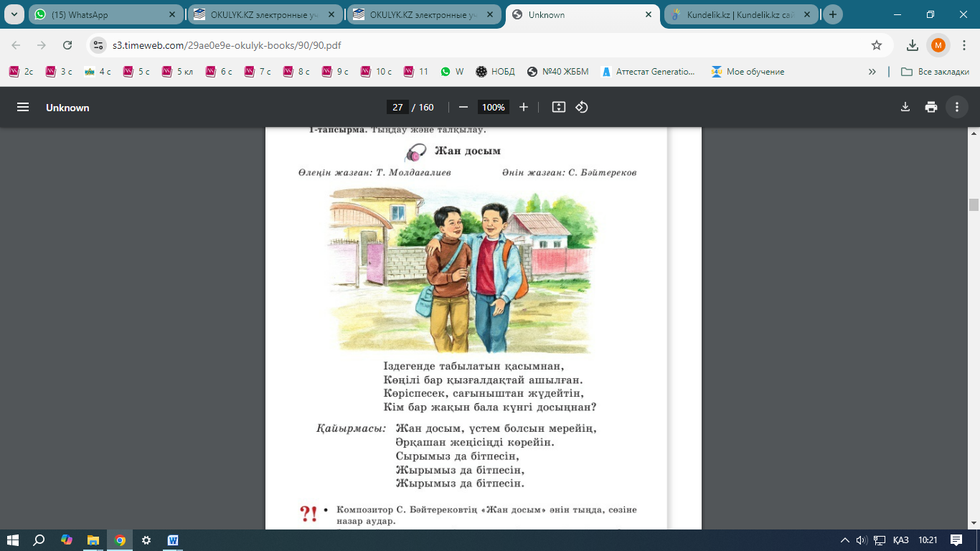Switch to the WhatsApp tab
Viewport: 980px width, 551px height.
point(100,14)
